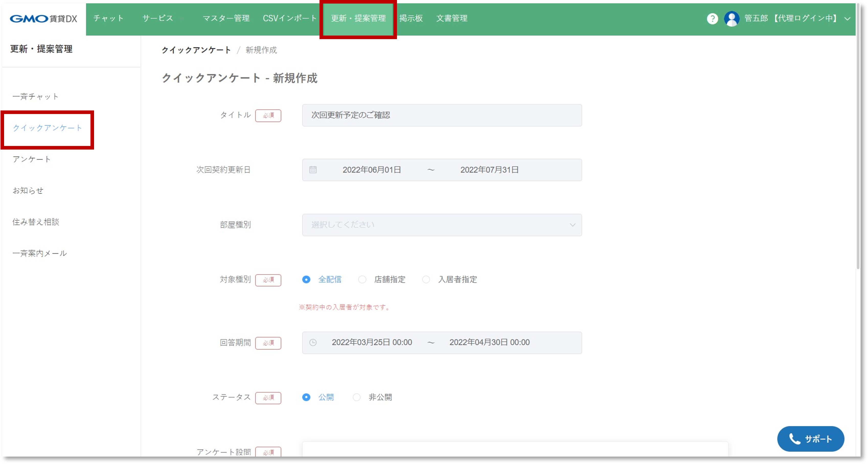Click calendar icon in 次回契約更新日 field
868x464 pixels.
(313, 170)
